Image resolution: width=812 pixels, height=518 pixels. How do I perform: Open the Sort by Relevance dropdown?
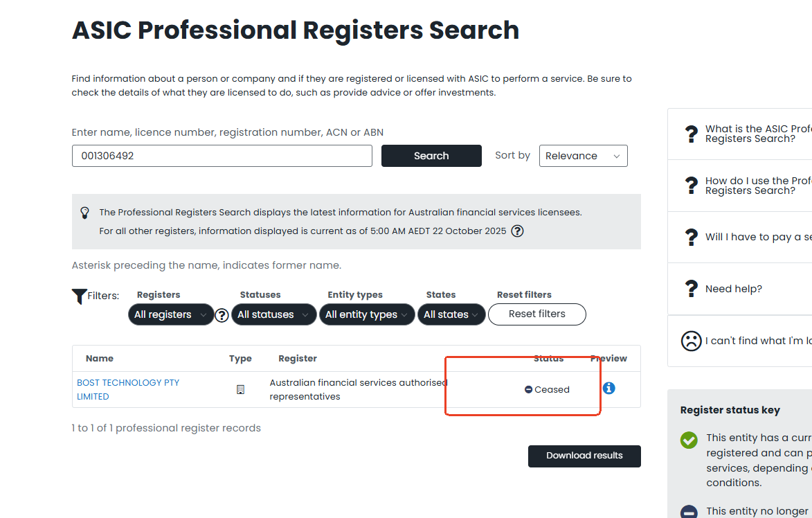[x=583, y=156]
